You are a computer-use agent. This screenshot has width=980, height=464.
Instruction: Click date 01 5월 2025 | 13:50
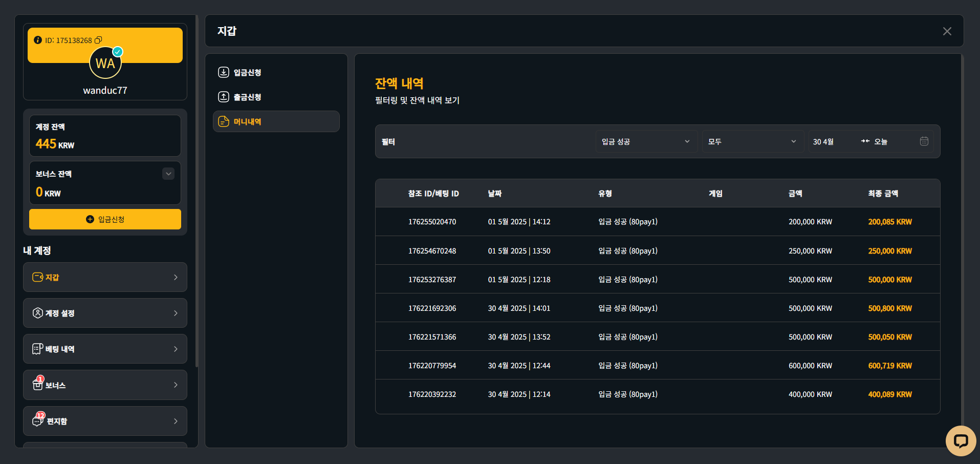[x=519, y=251]
